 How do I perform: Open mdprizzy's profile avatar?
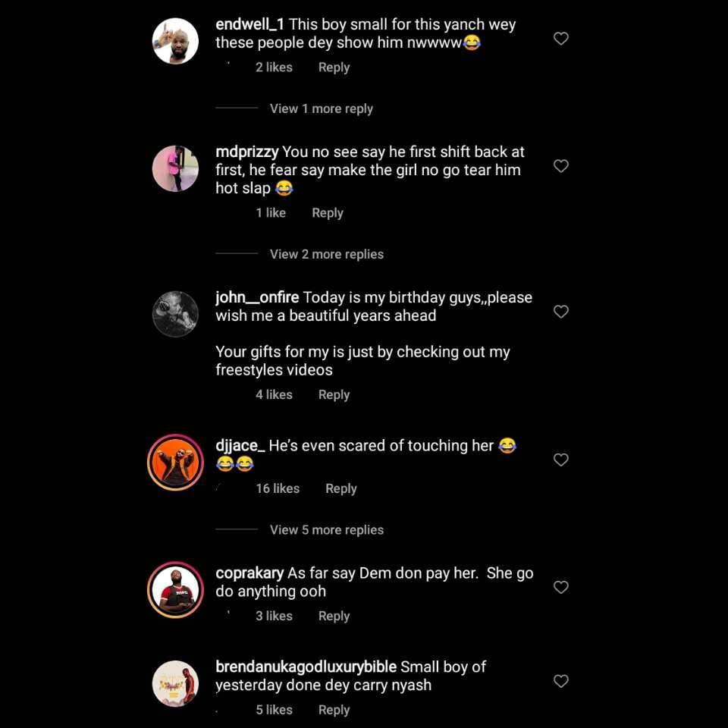pos(175,168)
